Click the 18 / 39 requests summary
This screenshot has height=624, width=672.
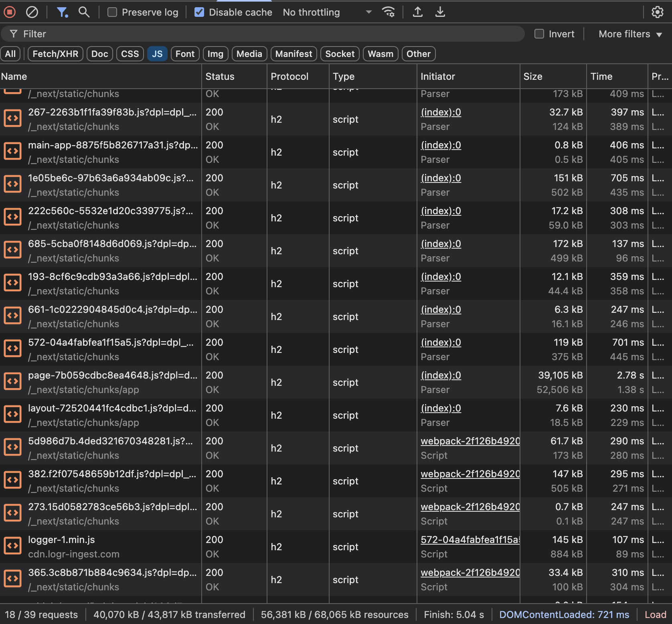[x=41, y=615]
